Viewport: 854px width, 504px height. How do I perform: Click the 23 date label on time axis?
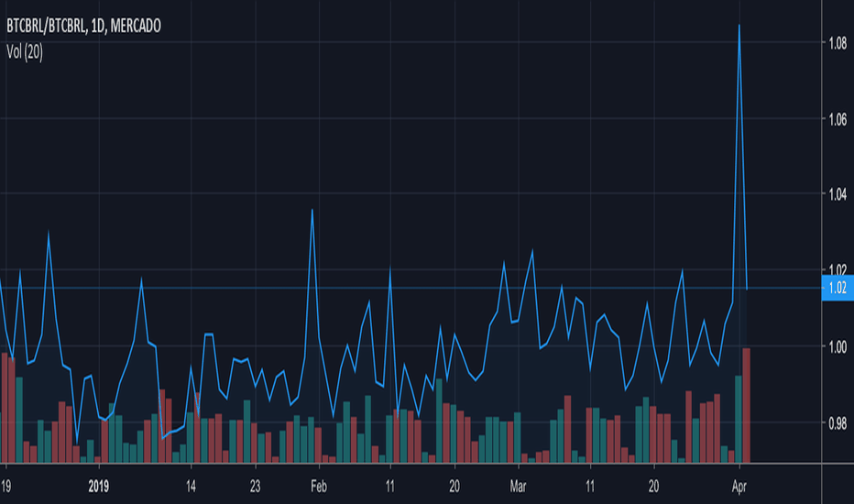click(x=255, y=487)
